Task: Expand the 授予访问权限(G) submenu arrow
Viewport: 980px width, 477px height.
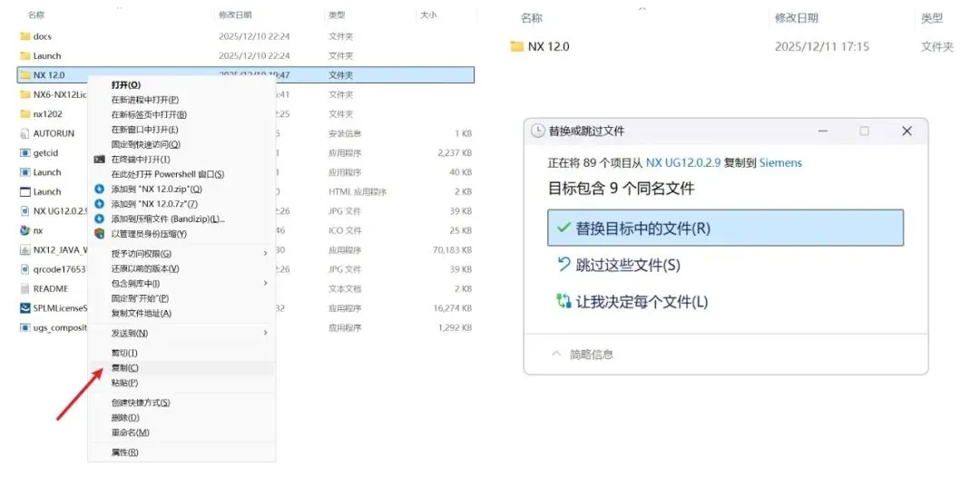Action: coord(266,254)
